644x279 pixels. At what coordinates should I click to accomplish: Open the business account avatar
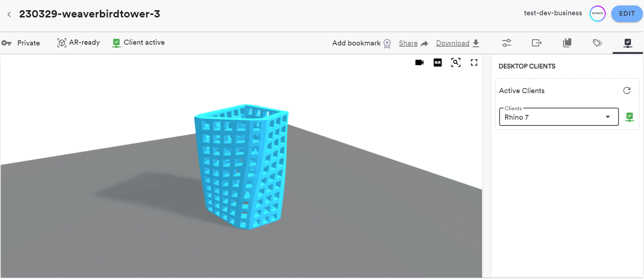pyautogui.click(x=597, y=13)
